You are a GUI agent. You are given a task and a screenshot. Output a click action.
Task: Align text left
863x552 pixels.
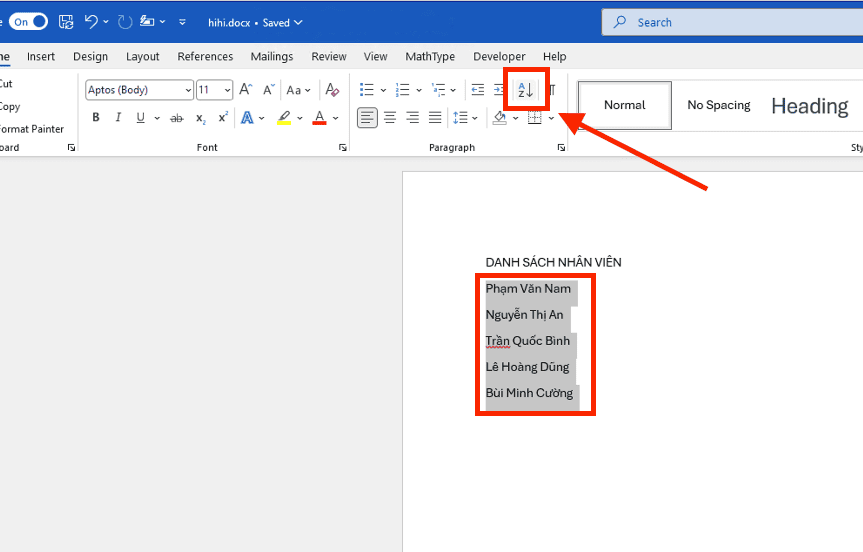(367, 117)
